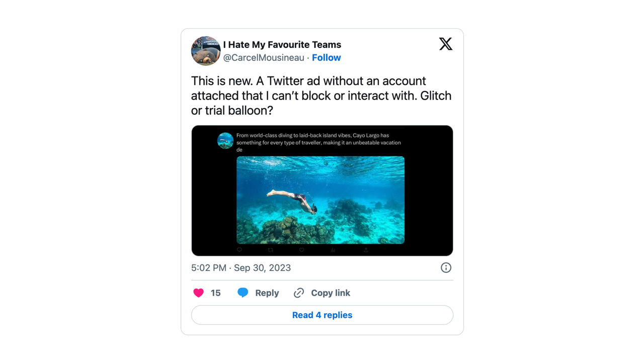The height and width of the screenshot is (362, 644).
Task: Click the 'Reply' label
Action: pyautogui.click(x=267, y=293)
